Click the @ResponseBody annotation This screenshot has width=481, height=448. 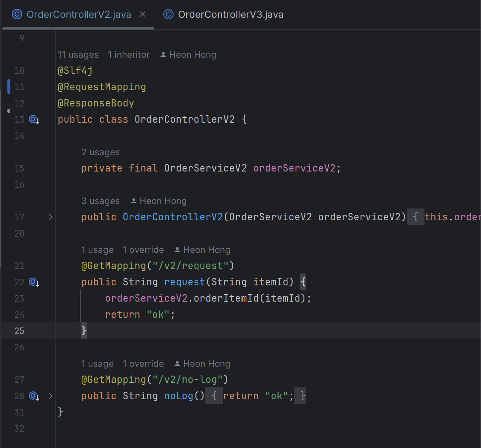pyautogui.click(x=96, y=103)
